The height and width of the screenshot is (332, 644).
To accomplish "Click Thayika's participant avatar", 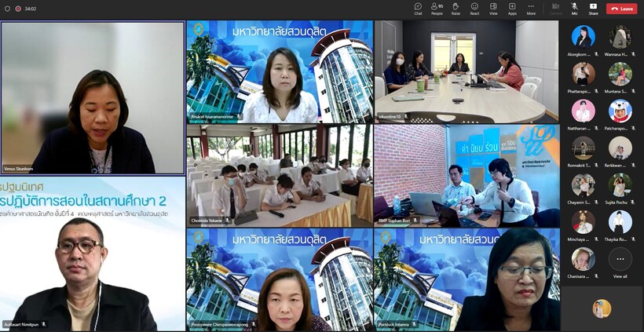I will tap(620, 221).
